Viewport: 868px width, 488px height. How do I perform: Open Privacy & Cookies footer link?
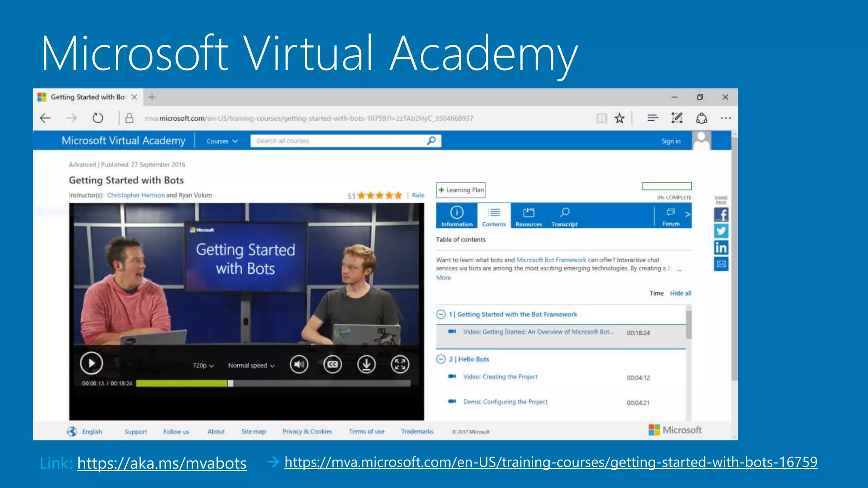[307, 432]
